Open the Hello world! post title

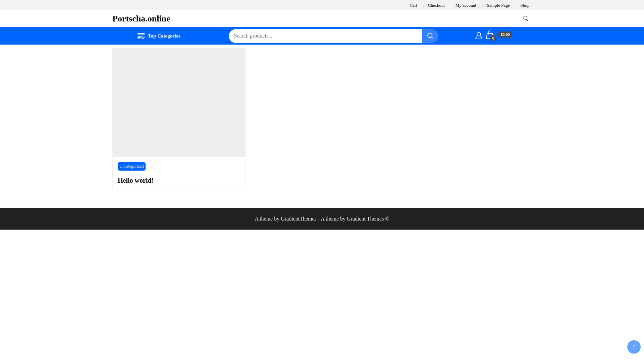136,180
